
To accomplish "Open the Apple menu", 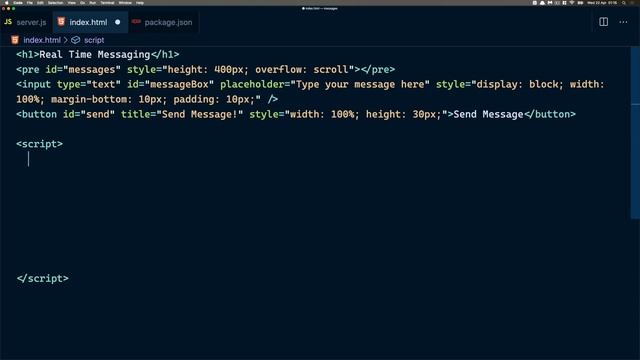I will [7, 2].
